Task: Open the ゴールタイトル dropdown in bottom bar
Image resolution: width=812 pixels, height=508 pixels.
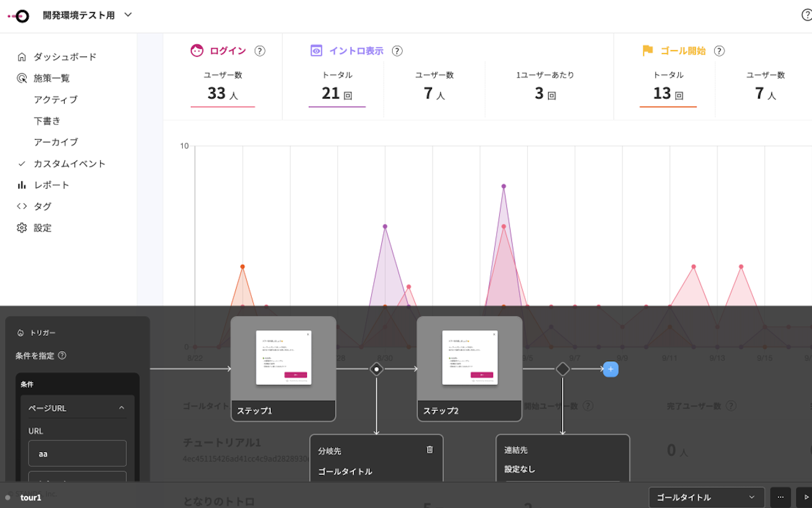Action: (707, 497)
